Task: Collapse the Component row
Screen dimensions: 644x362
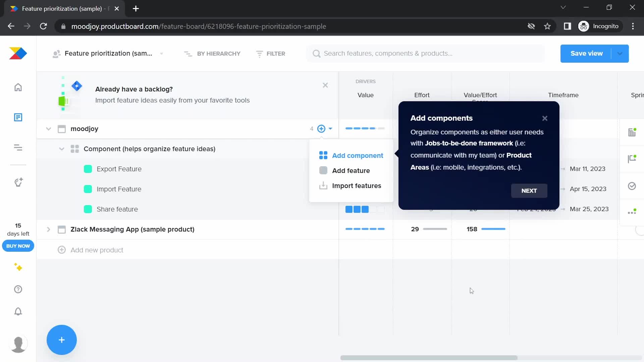Action: pos(61,149)
